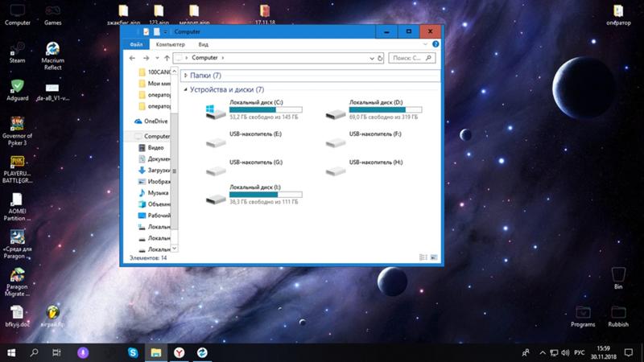
Task: Open the Games desktop icon
Action: coord(52,15)
